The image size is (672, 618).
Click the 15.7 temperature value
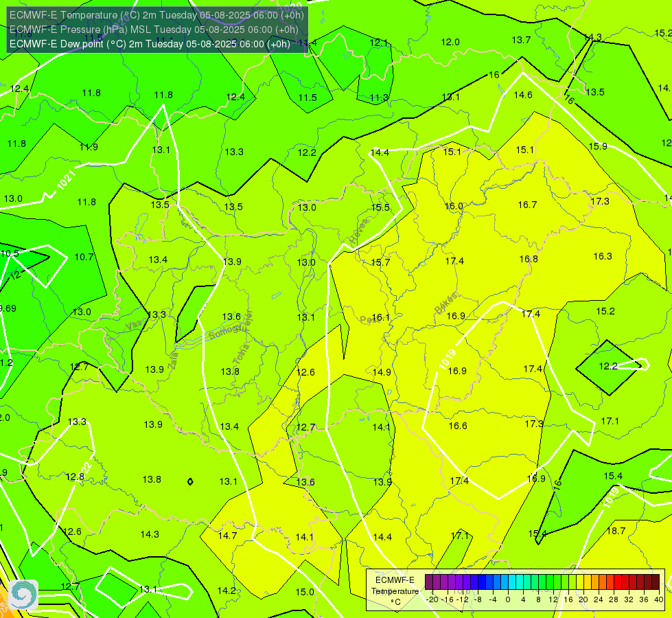point(380,262)
